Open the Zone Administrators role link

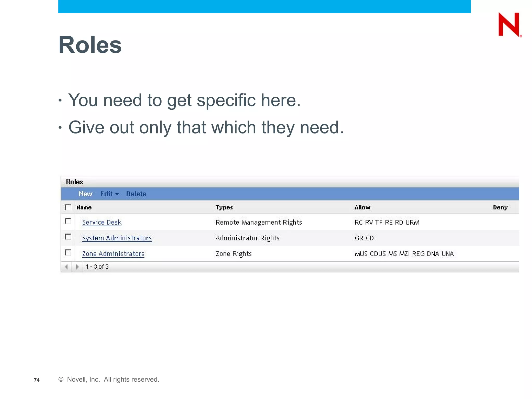click(x=113, y=254)
